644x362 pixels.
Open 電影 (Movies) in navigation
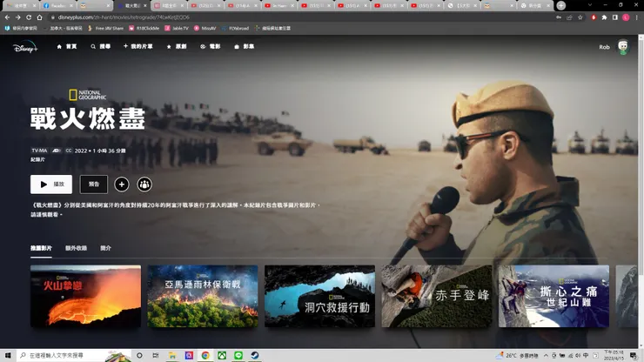211,46
